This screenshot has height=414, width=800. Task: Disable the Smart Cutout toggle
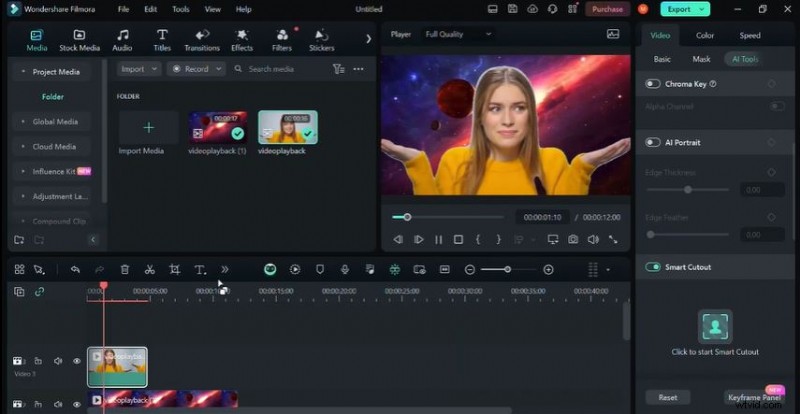(653, 267)
